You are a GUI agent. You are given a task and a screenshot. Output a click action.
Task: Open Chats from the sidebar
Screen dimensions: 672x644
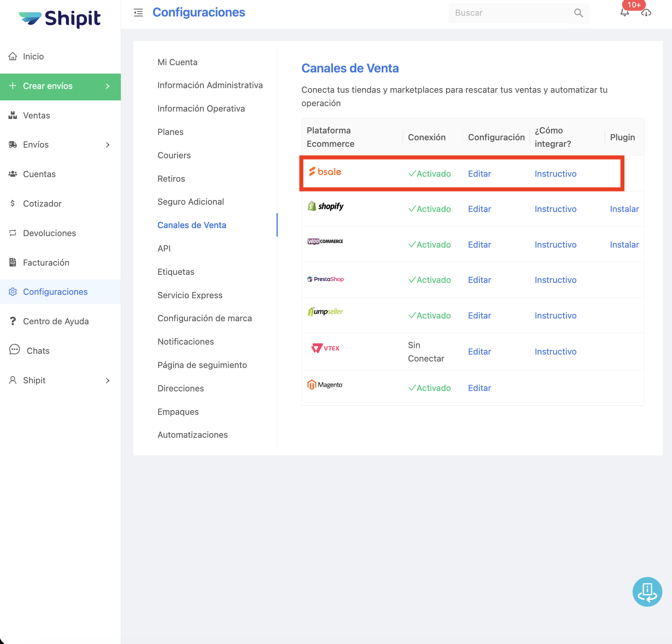[38, 351]
